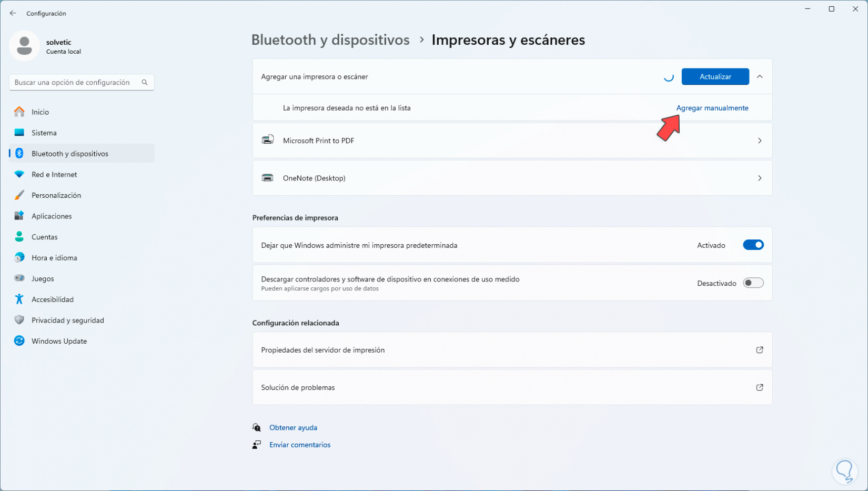This screenshot has height=491, width=868.
Task: Select the Cuentas sidebar icon
Action: [x=19, y=236]
